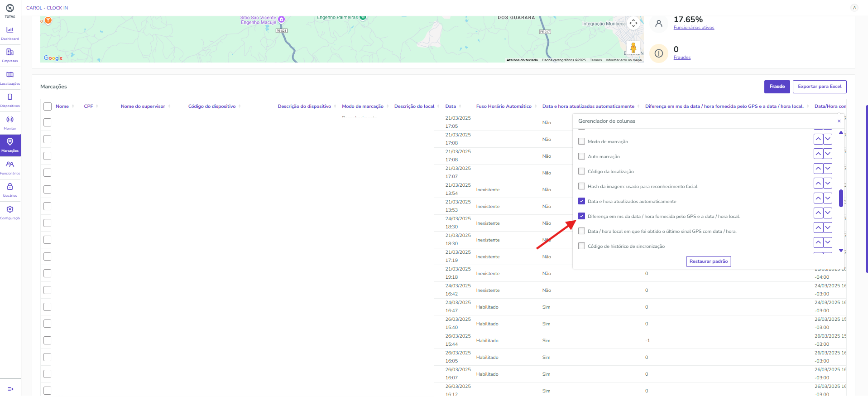Image resolution: width=868 pixels, height=397 pixels.
Task: Open the Empresas section in sidebar
Action: (x=10, y=55)
